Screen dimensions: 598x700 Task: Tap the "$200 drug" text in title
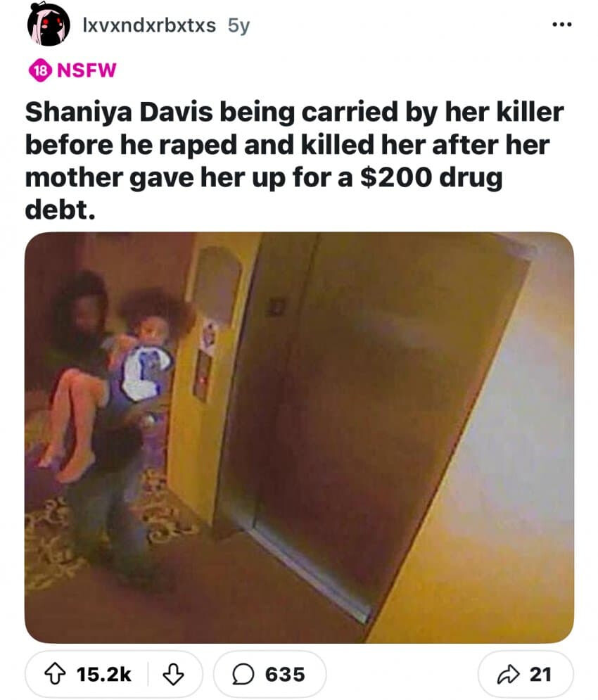click(431, 178)
